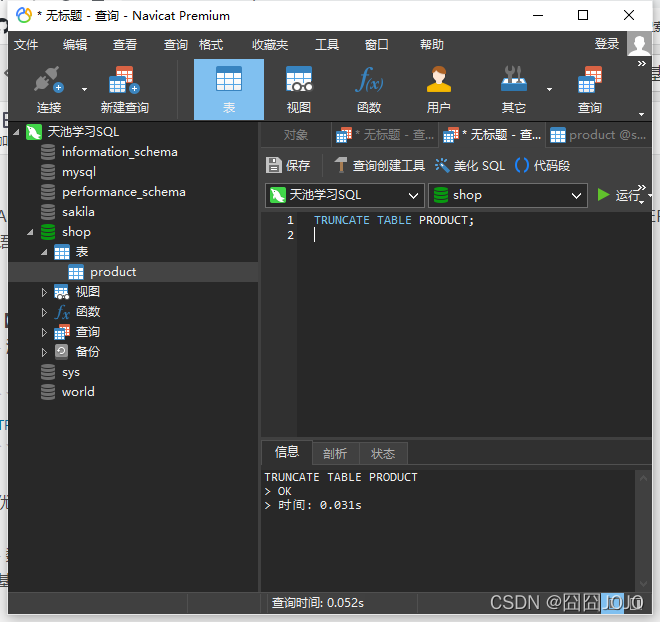The image size is (660, 622).
Task: Select the performance_schema database
Action: point(124,192)
